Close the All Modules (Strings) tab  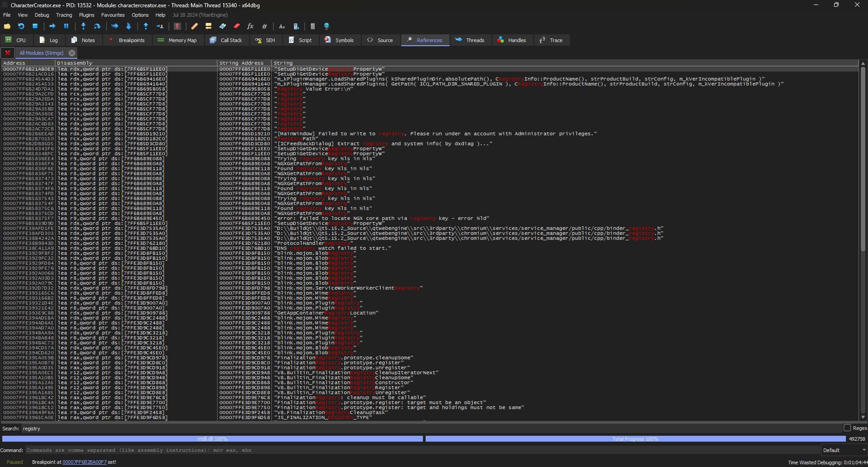pos(72,52)
